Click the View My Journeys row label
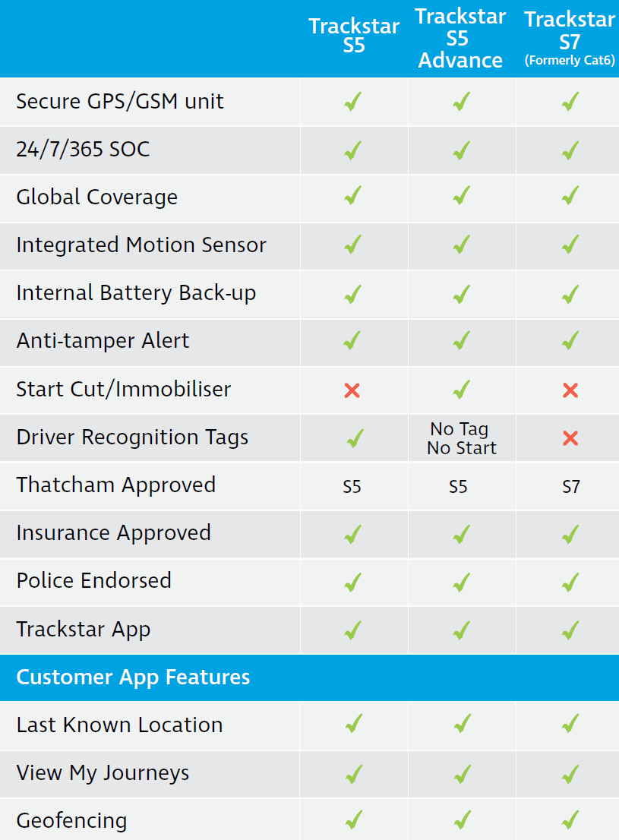Viewport: 619px width, 840px height. click(x=103, y=773)
